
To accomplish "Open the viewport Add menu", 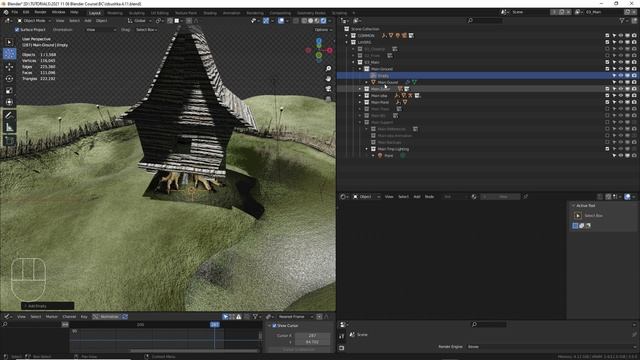I will pos(88,20).
